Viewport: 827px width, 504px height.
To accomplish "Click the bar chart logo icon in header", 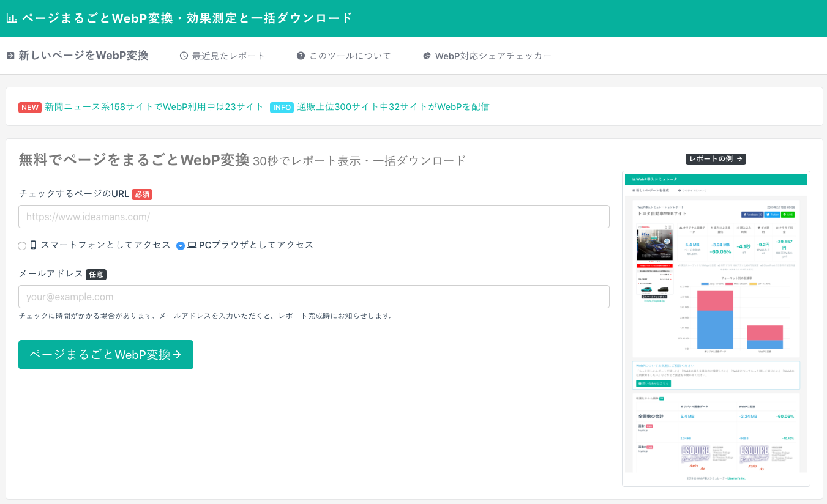I will (x=12, y=18).
